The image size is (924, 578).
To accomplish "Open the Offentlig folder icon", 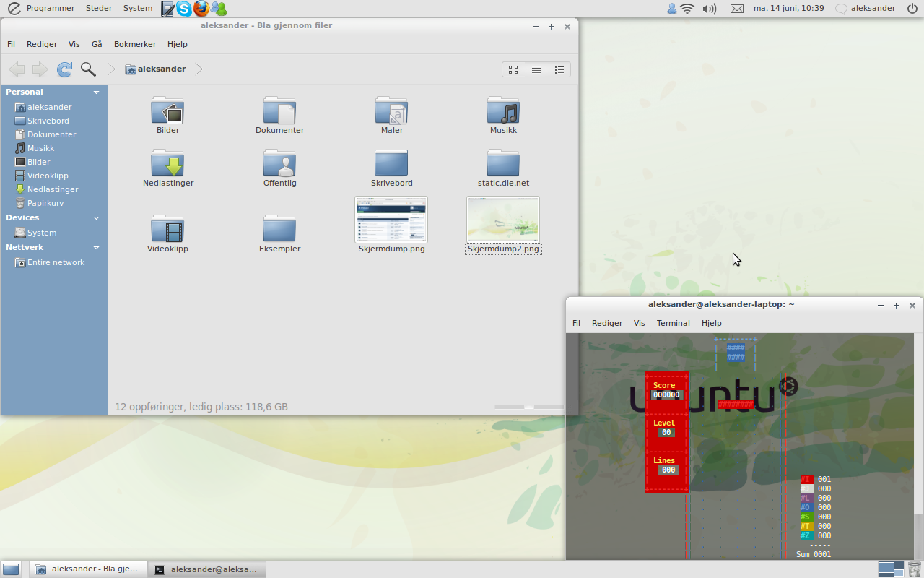I will click(279, 163).
